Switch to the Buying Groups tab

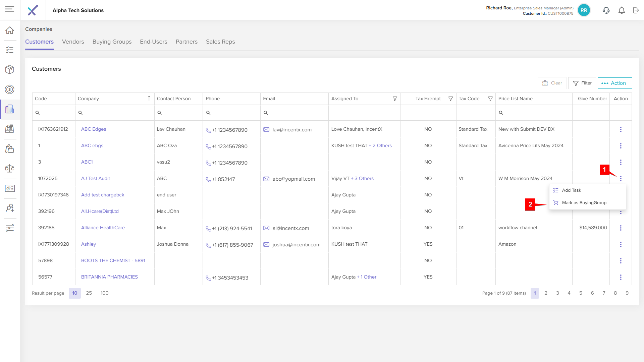(x=112, y=42)
